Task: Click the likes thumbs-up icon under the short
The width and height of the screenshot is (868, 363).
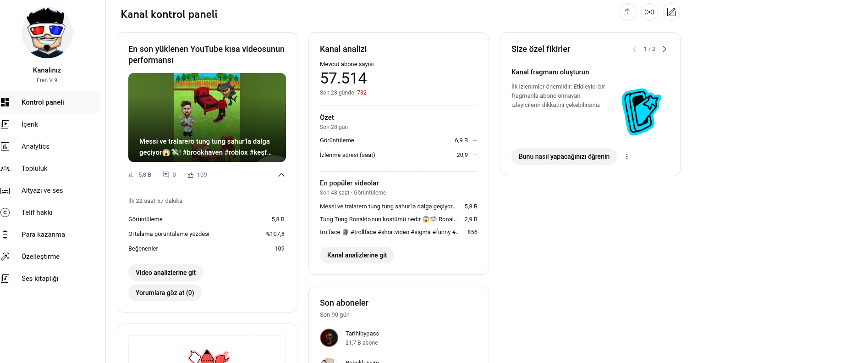Action: [x=191, y=175]
